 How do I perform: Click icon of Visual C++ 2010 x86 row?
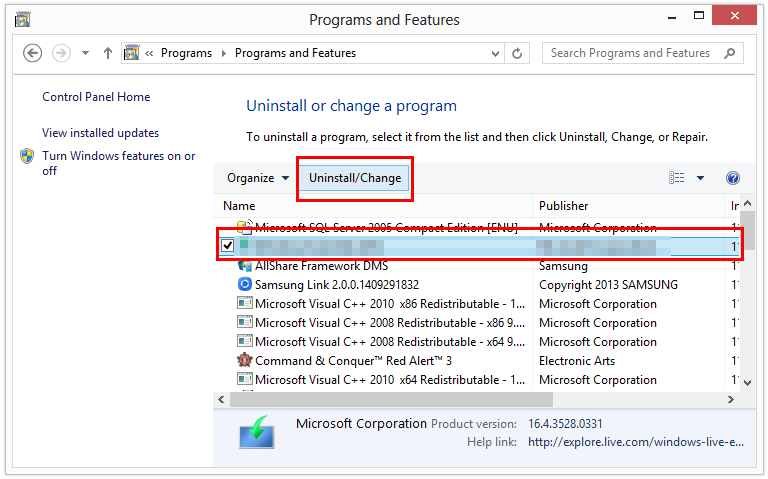coord(244,303)
